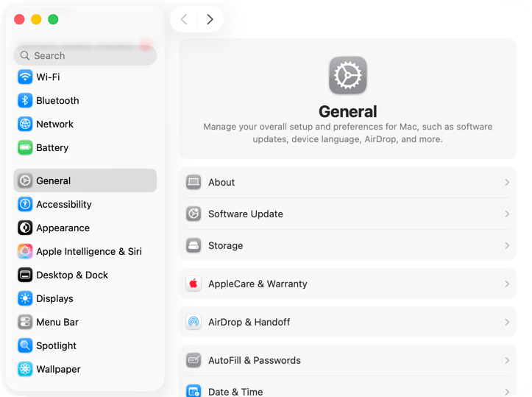532x397 pixels.
Task: Select General in the sidebar
Action: tap(85, 180)
